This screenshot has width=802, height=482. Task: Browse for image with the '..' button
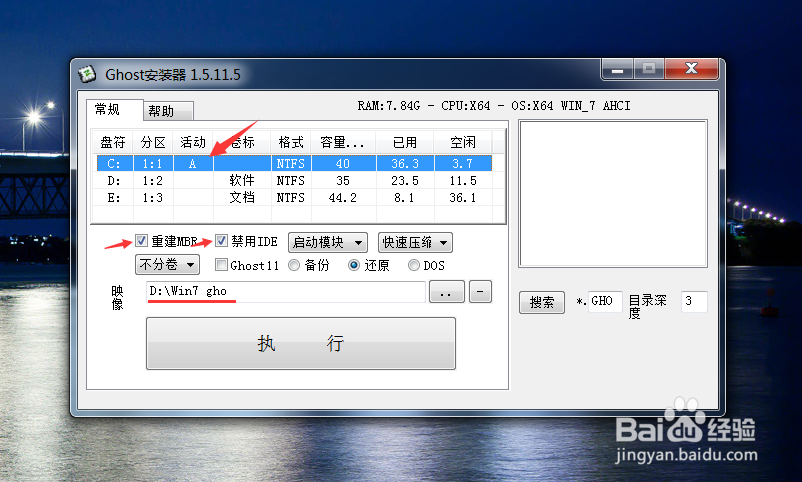click(447, 292)
